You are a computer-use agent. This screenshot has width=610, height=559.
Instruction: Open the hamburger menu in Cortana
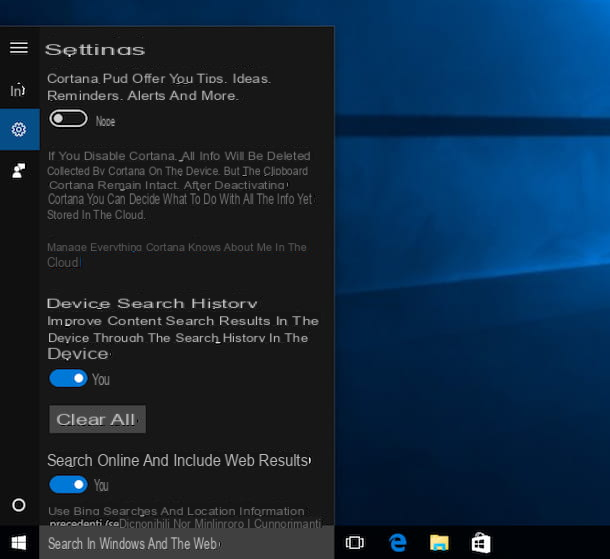point(19,48)
